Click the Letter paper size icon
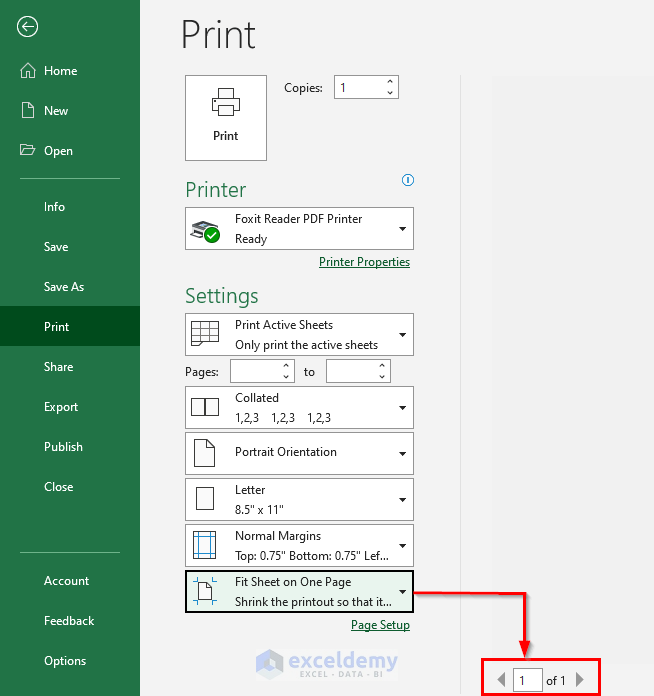 point(205,498)
